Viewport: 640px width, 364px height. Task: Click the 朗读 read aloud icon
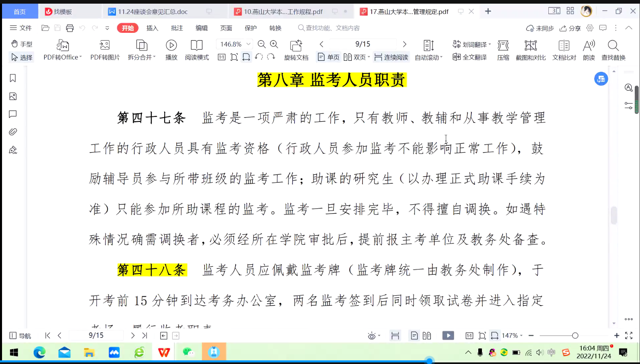(589, 45)
